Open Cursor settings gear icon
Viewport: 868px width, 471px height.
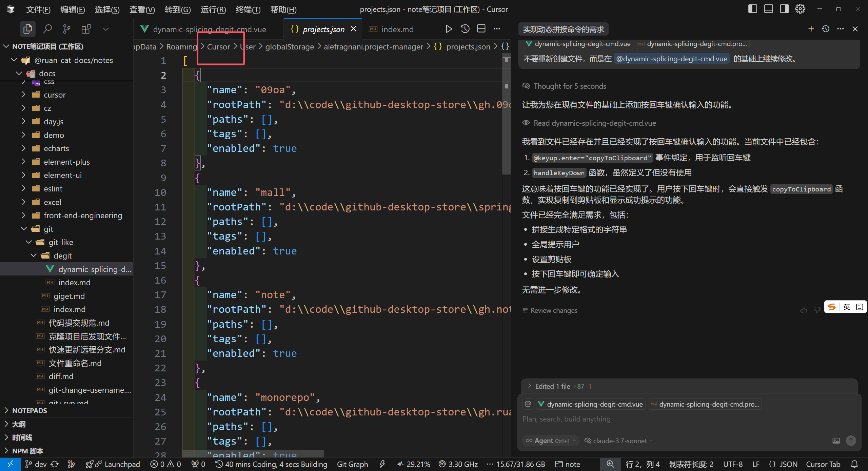click(x=800, y=9)
